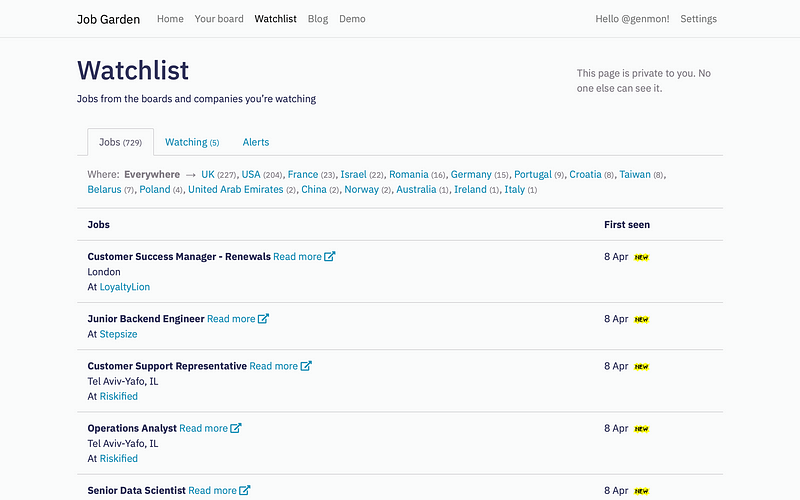Select Customer Support Representative job title
Viewport: 800px width, 500px height.
click(167, 366)
